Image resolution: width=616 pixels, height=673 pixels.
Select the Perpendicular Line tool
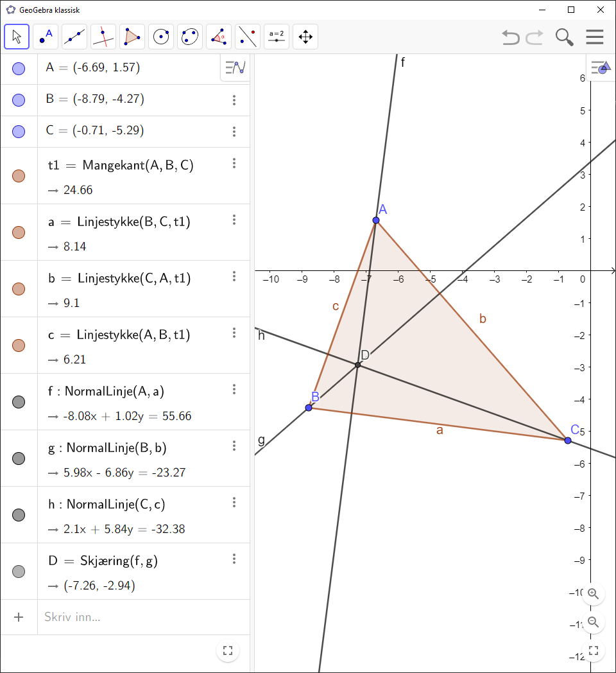click(103, 37)
